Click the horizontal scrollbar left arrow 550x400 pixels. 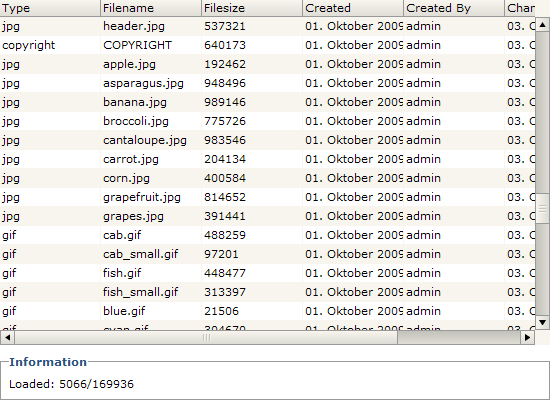[x=7, y=338]
